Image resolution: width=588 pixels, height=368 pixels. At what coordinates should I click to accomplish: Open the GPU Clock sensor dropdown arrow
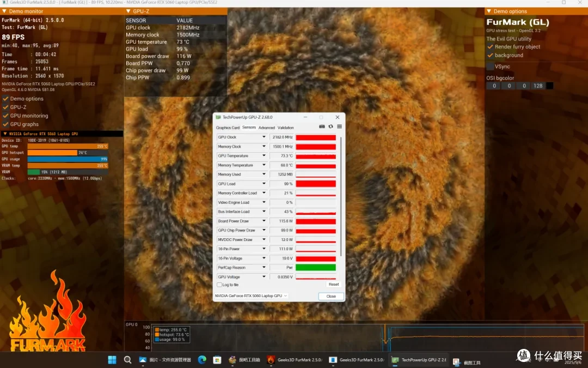(264, 137)
